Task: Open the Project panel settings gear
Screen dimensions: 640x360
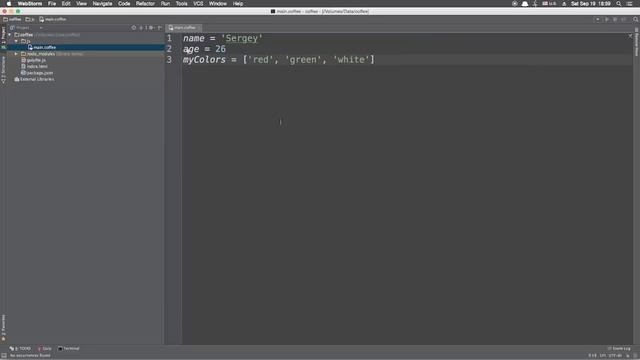Action: 151,28
